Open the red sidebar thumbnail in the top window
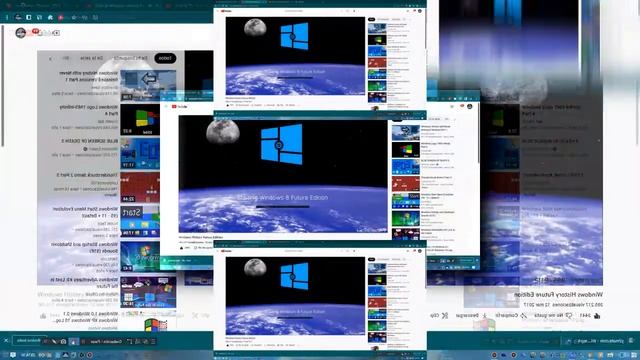 coord(377,63)
